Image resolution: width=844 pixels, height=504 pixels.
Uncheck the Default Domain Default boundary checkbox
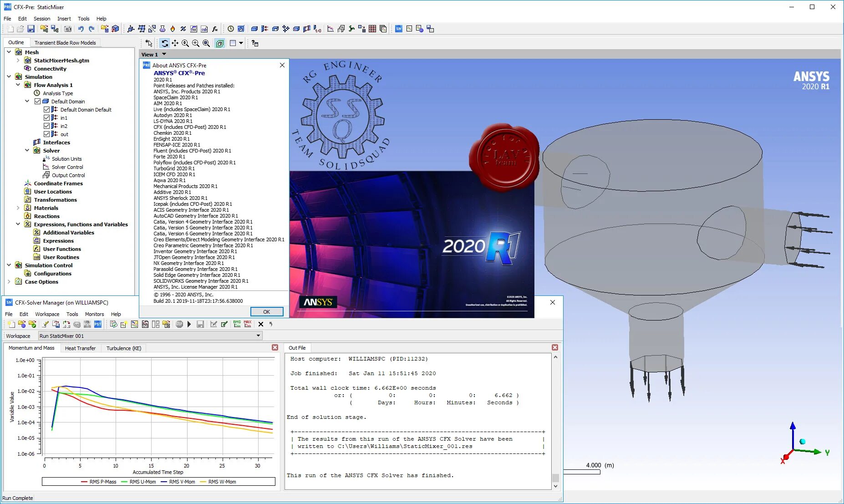click(x=46, y=109)
